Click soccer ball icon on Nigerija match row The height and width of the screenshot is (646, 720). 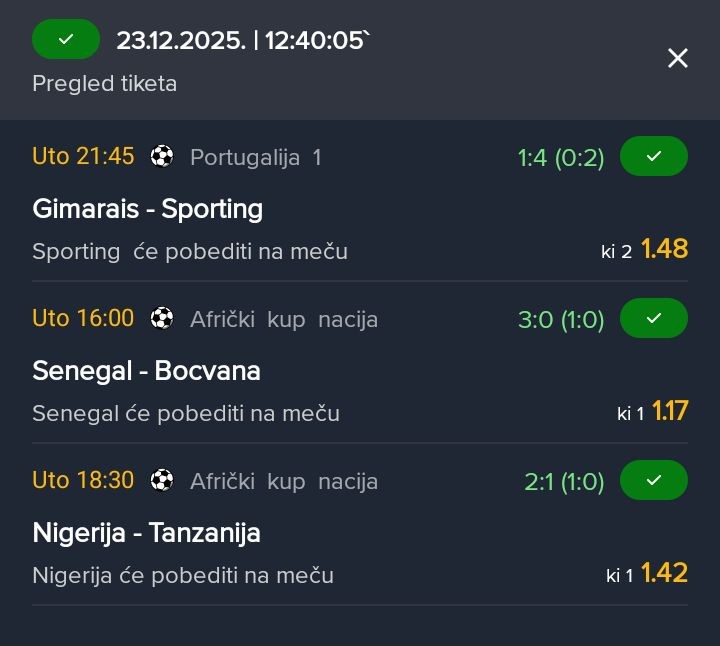162,481
